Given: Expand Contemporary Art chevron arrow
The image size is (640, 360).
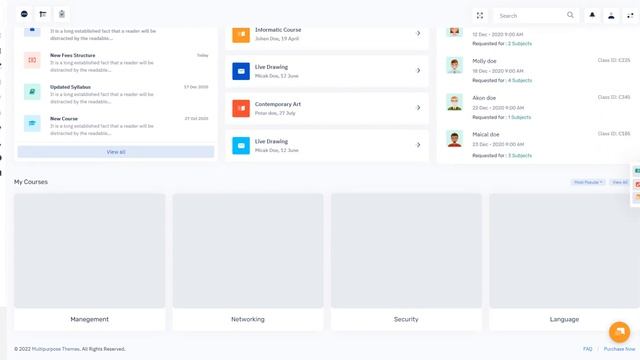Looking at the screenshot, I should 418,108.
